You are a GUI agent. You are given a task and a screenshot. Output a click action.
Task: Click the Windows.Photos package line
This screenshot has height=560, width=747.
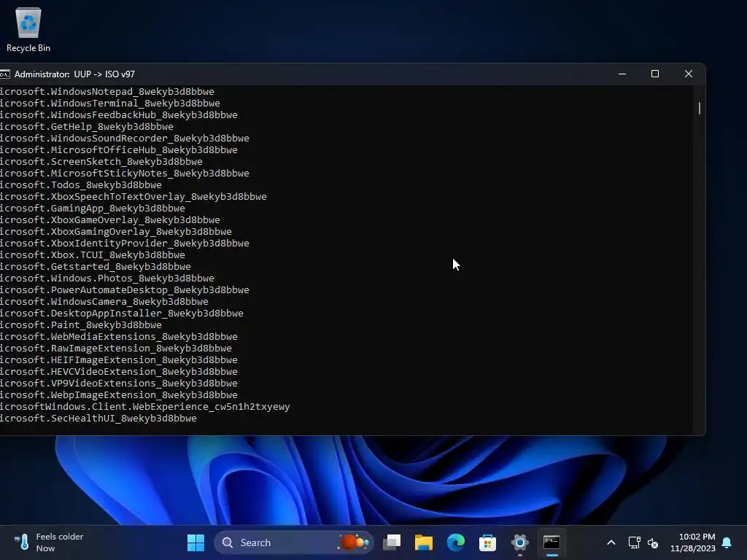coord(107,278)
